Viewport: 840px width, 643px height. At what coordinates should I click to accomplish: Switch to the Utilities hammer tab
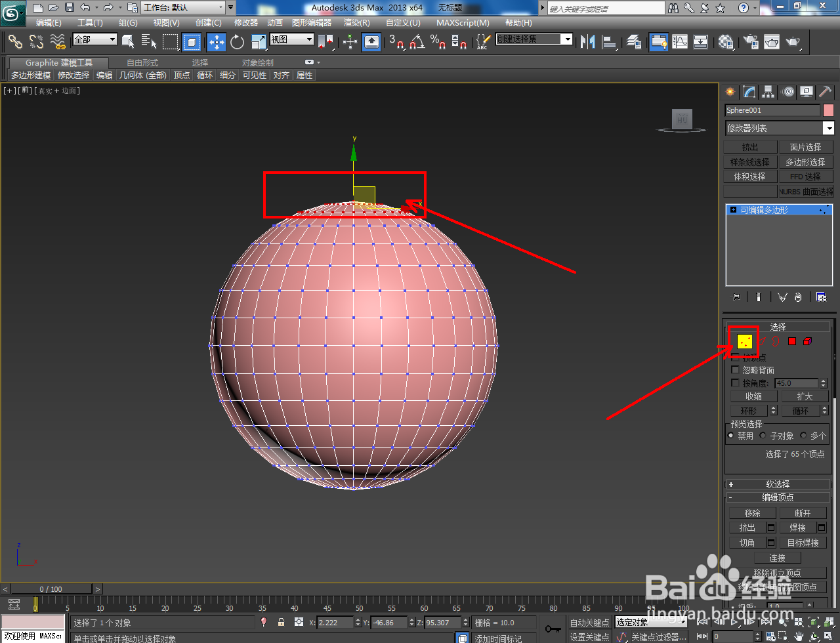coord(825,92)
